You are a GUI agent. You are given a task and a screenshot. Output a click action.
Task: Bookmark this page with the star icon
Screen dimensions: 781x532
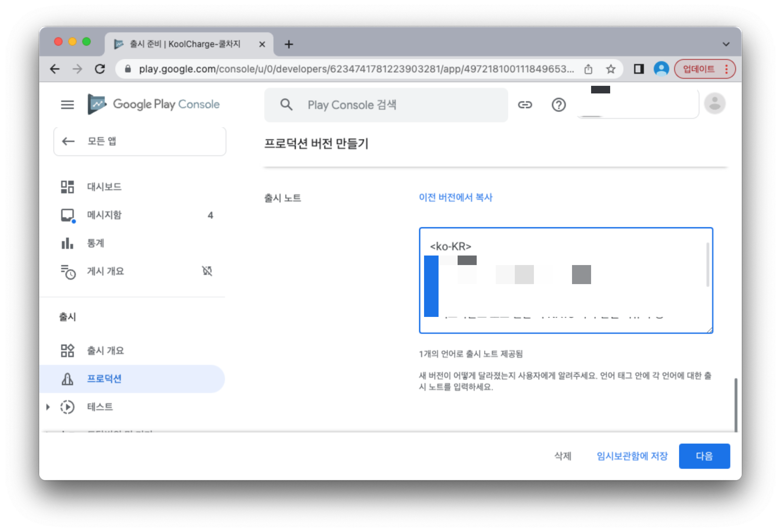pyautogui.click(x=611, y=69)
